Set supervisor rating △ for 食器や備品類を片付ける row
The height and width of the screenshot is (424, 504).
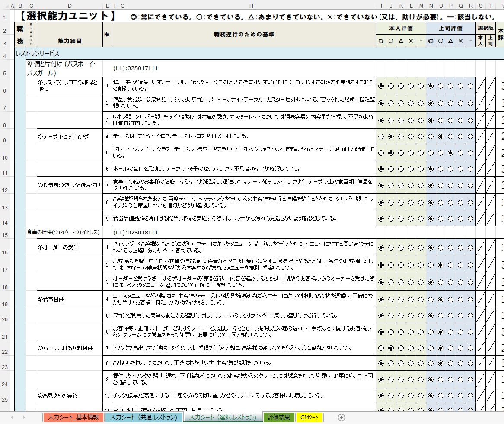(451, 219)
